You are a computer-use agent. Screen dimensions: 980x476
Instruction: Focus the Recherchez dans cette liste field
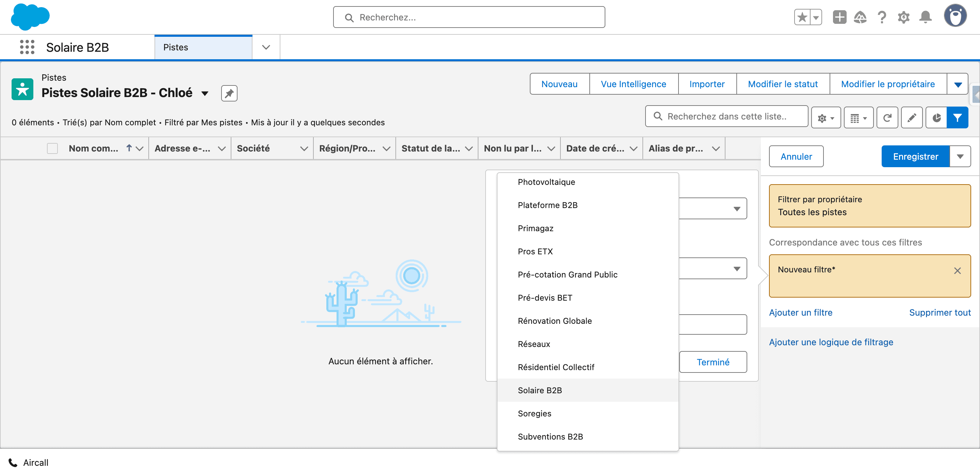click(726, 116)
